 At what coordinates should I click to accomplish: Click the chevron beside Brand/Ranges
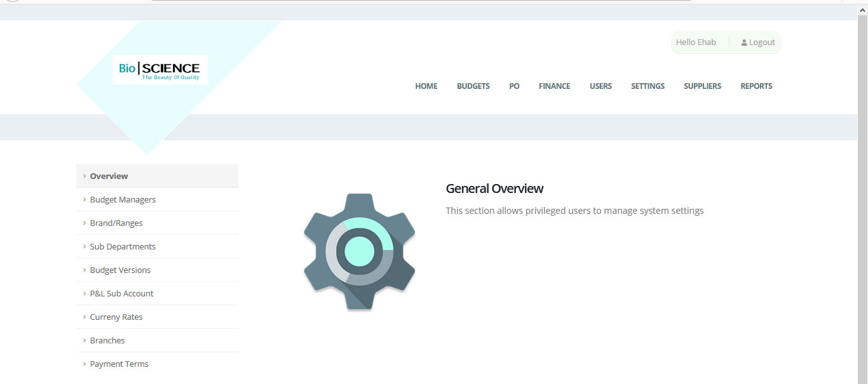pos(85,223)
